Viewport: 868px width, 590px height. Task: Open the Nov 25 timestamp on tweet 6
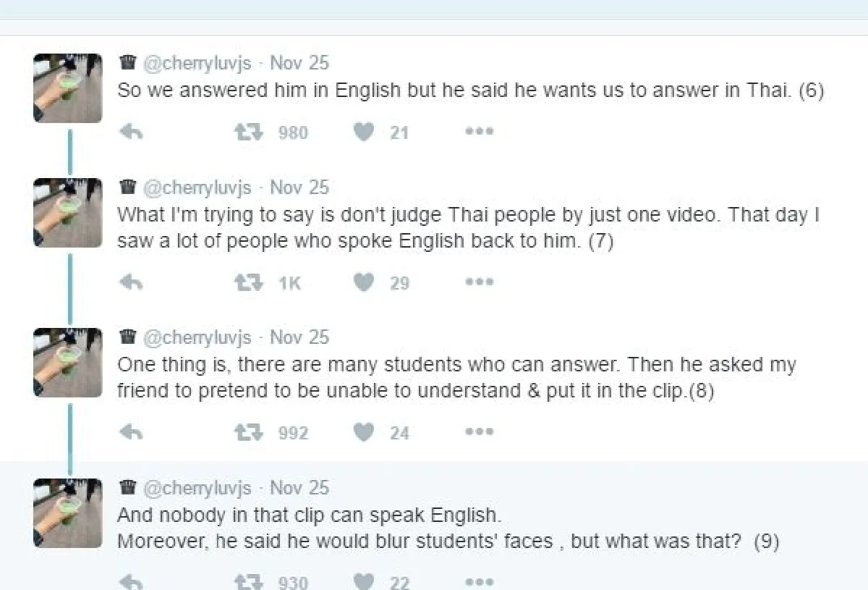[299, 63]
